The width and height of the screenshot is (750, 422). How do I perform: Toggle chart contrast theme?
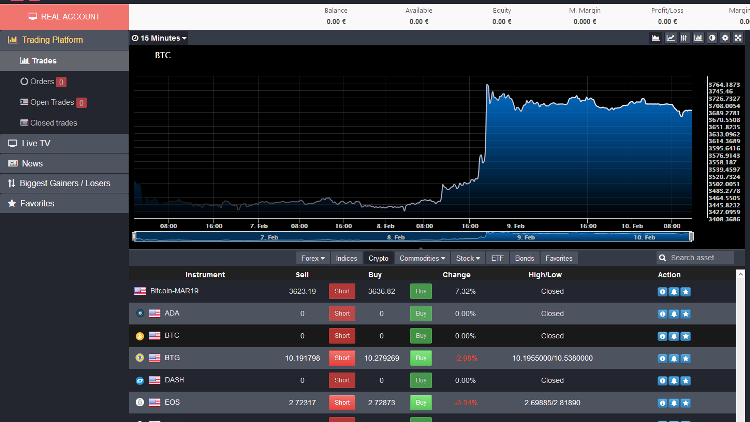pyautogui.click(x=712, y=38)
